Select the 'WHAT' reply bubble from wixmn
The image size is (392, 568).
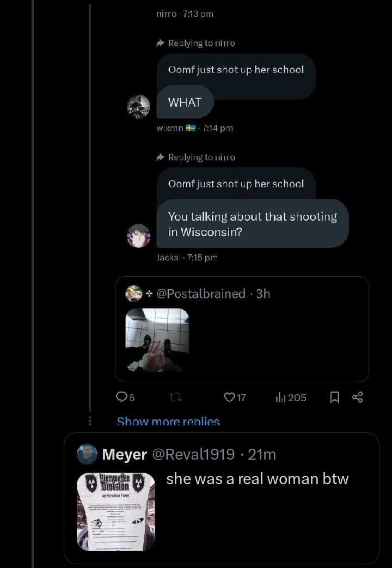pos(185,102)
